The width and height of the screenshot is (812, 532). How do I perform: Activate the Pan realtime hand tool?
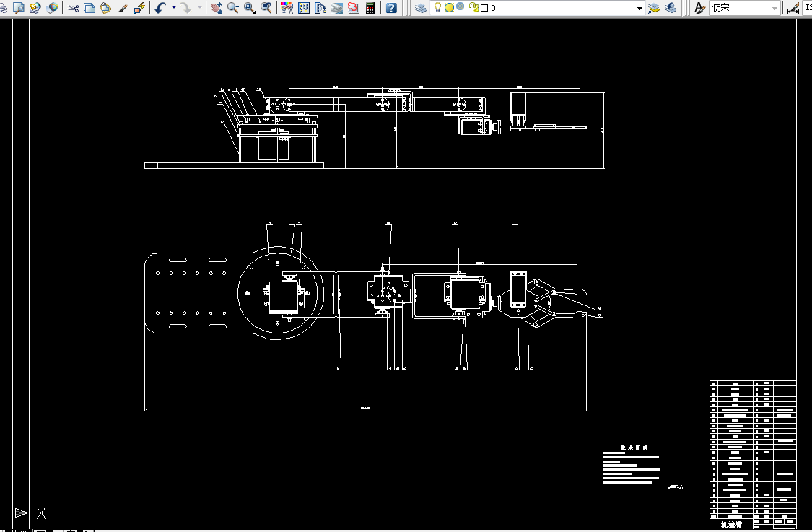click(217, 8)
